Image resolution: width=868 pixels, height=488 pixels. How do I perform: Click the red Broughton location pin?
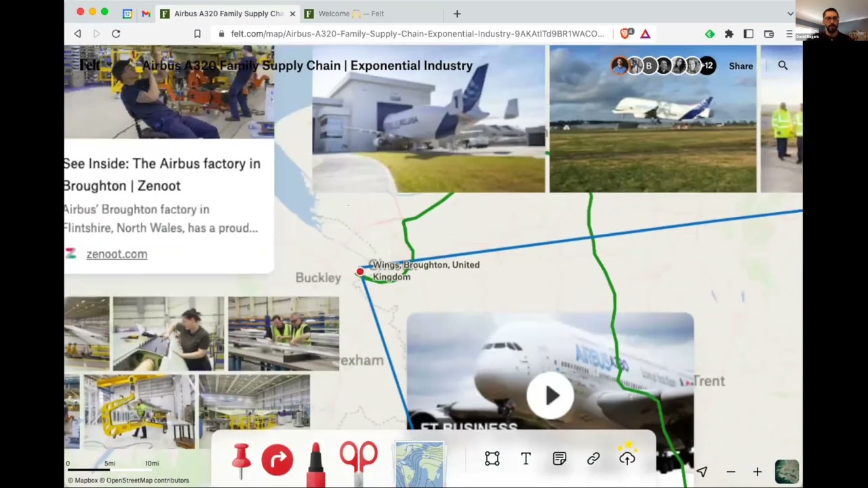(360, 272)
